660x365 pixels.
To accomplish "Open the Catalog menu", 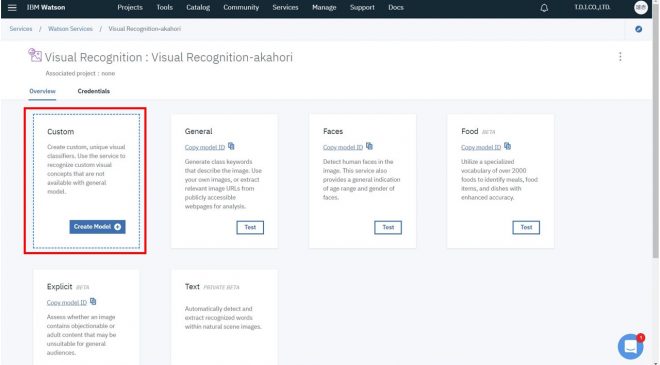I will click(198, 8).
